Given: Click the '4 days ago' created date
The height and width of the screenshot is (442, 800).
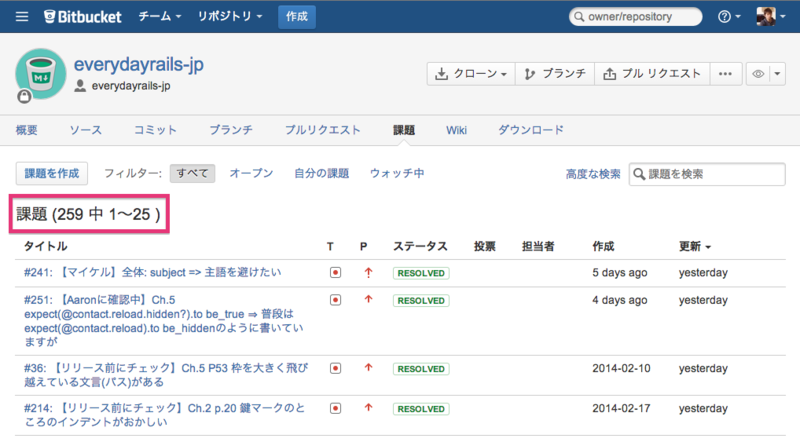Looking at the screenshot, I should point(619,300).
